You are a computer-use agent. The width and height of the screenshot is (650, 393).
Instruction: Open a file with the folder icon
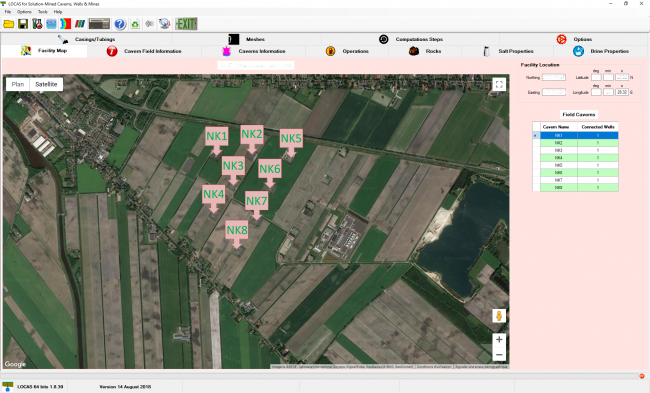tap(9, 24)
